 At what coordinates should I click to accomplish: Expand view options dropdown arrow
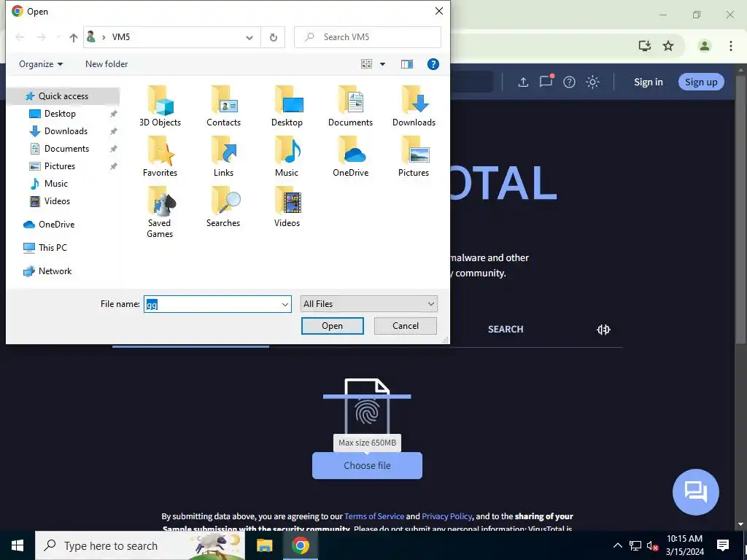(x=382, y=64)
